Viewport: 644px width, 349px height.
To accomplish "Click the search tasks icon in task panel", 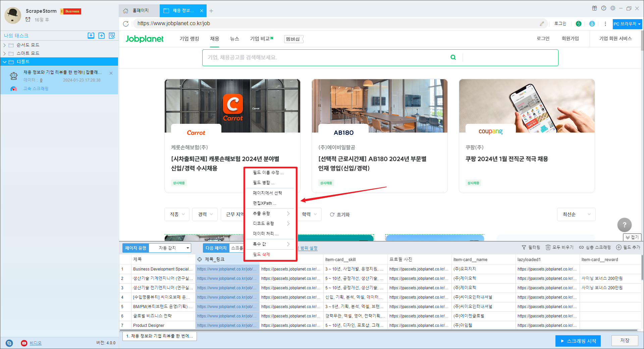I will click(112, 36).
